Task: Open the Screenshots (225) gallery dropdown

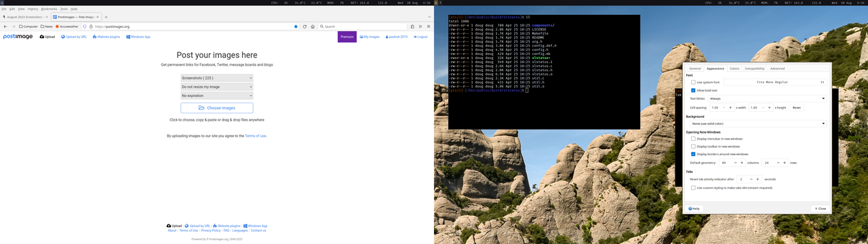Action: coord(217,78)
